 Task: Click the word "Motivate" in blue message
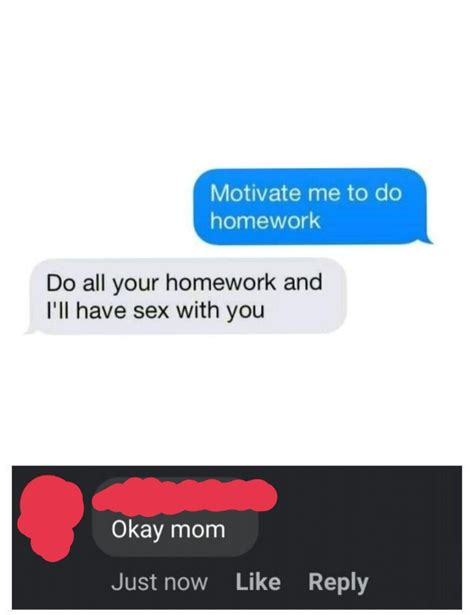click(256, 193)
